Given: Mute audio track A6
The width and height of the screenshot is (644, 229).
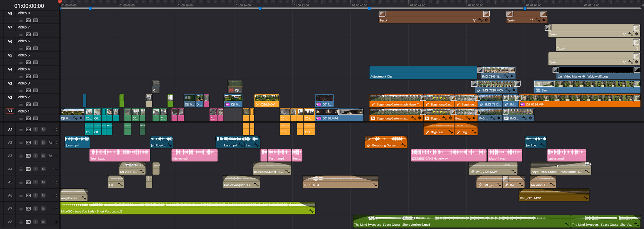Looking at the screenshot, I should pos(43,195).
